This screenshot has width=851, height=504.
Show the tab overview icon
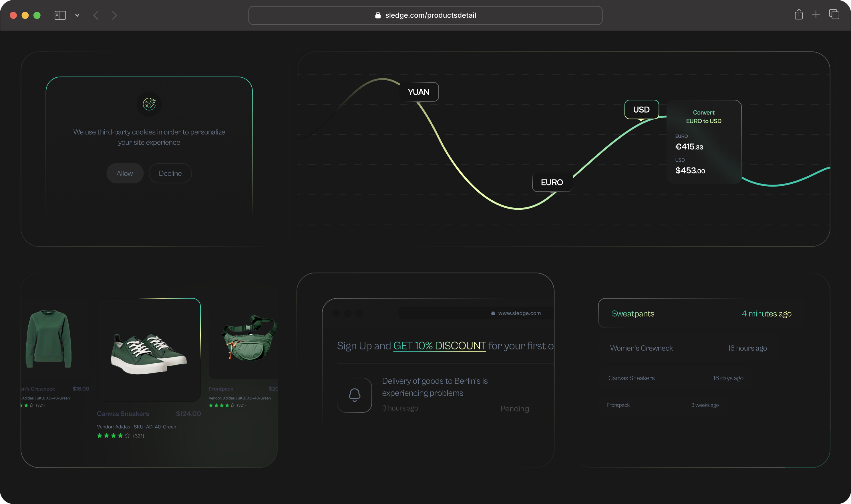[834, 15]
